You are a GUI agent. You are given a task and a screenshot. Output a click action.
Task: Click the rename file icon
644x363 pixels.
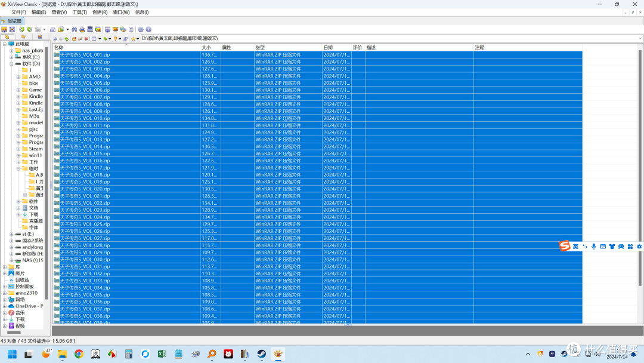point(80,39)
